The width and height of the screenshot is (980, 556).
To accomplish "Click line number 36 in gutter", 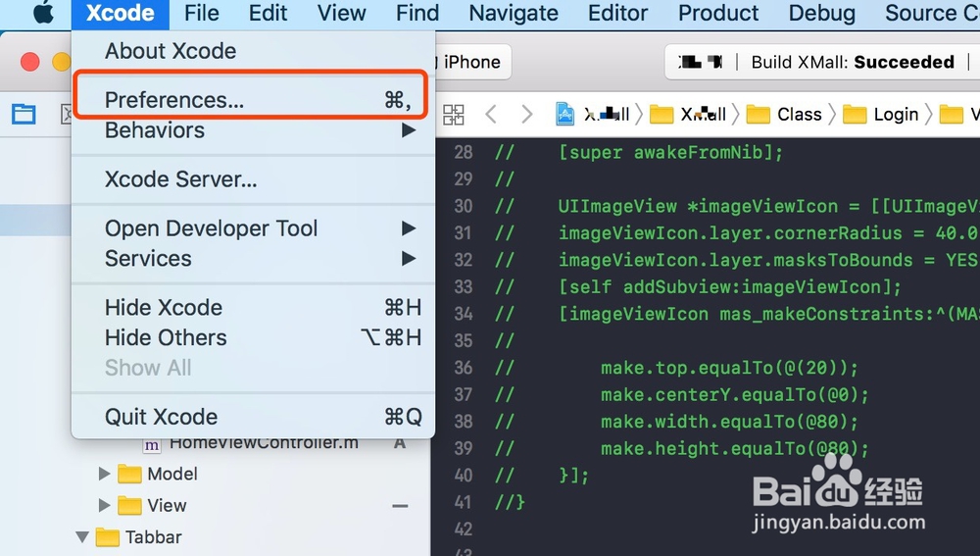I will click(x=464, y=367).
